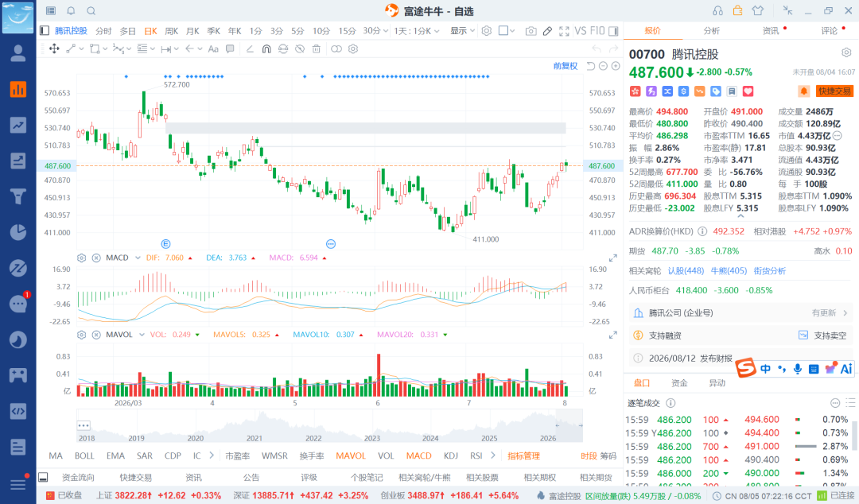Open the 显示 display dropdown
The width and height of the screenshot is (859, 504).
pos(462,31)
